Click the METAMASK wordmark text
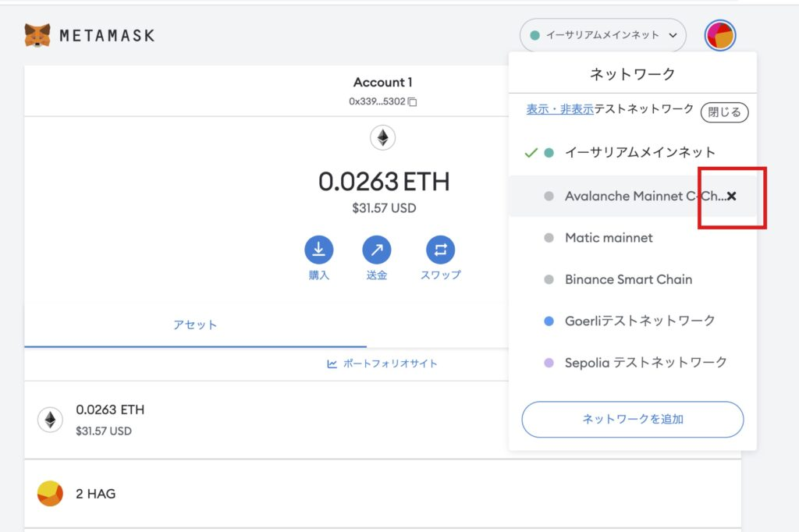This screenshot has height=532, width=799. click(x=107, y=36)
